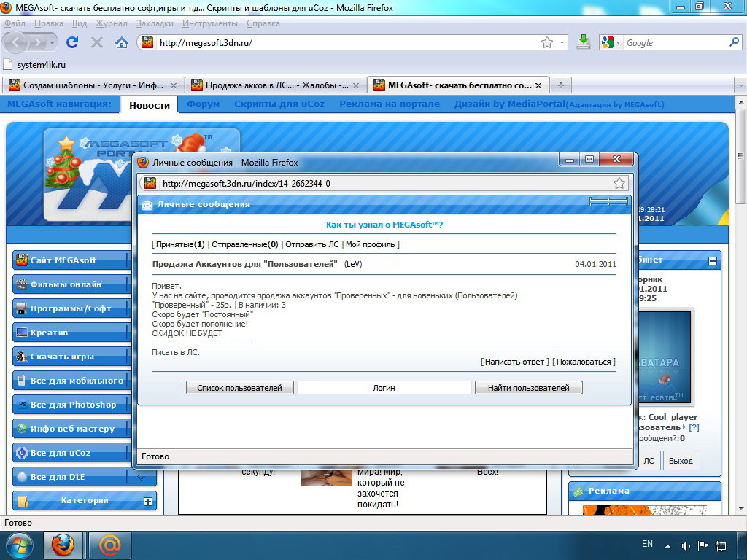The height and width of the screenshot is (560, 747).
Task: Open the Файл menu
Action: pyautogui.click(x=15, y=23)
